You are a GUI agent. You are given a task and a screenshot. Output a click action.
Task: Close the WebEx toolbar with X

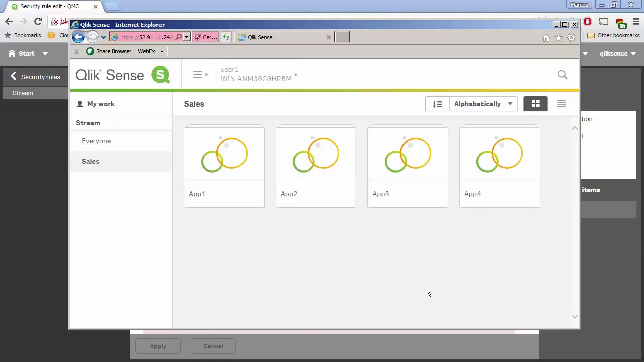pos(76,51)
